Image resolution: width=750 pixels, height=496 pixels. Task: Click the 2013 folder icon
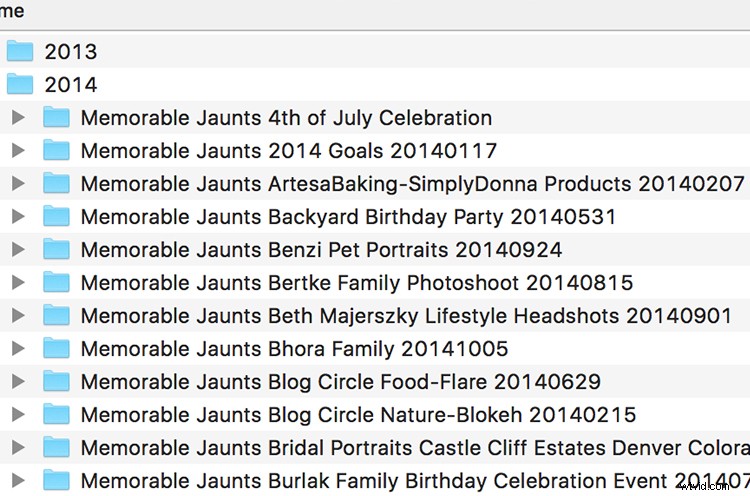(x=20, y=51)
